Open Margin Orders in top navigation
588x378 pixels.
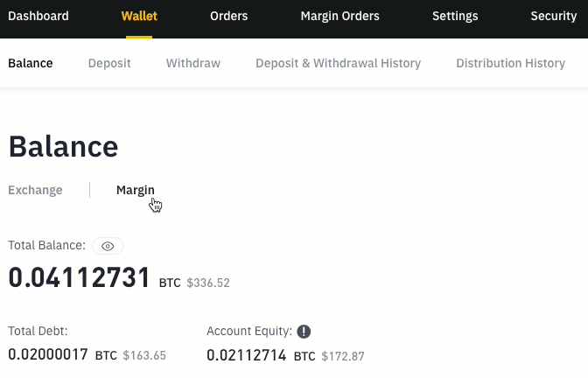339,16
